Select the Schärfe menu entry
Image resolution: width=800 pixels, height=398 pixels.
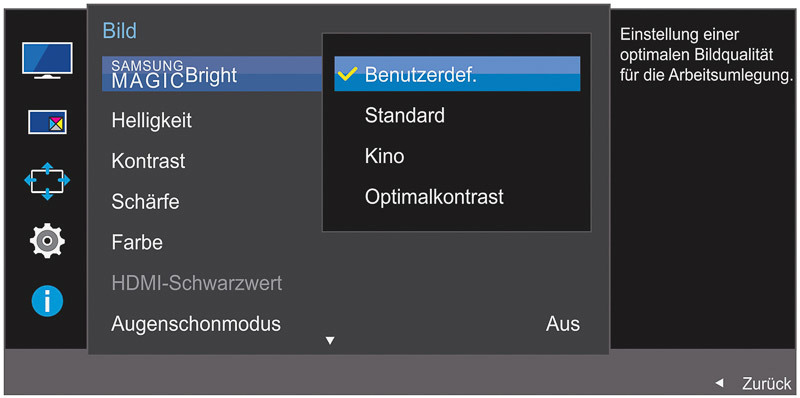pyautogui.click(x=145, y=202)
